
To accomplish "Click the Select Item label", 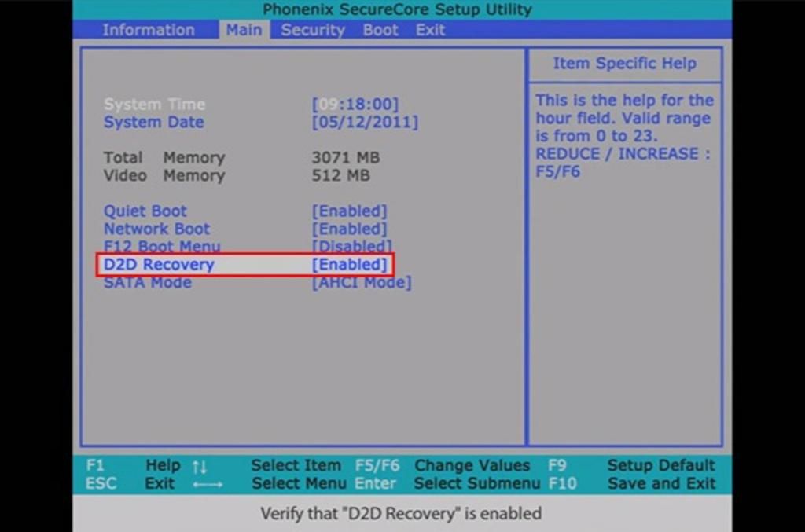I will tap(296, 465).
